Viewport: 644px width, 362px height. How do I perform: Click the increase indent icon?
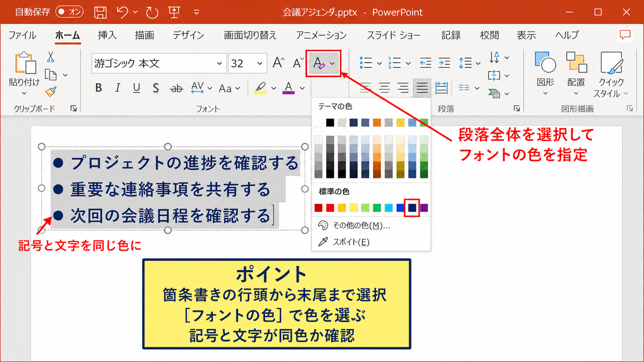click(444, 63)
